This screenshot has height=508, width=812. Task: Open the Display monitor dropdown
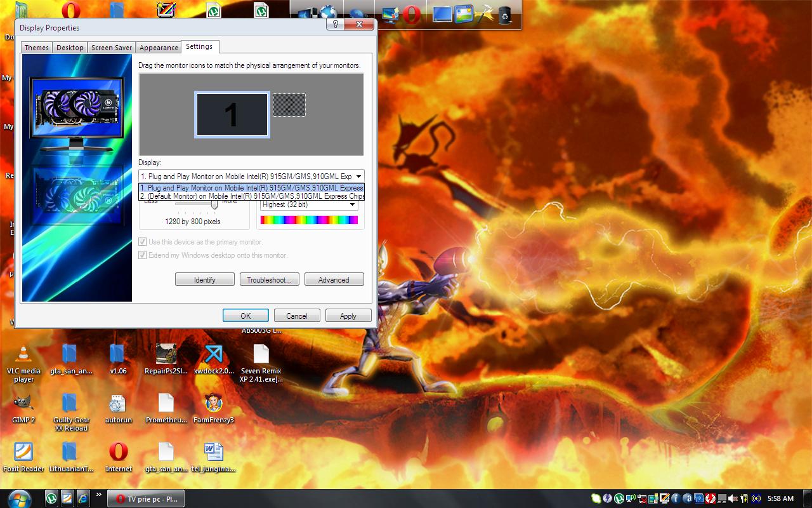click(251, 176)
